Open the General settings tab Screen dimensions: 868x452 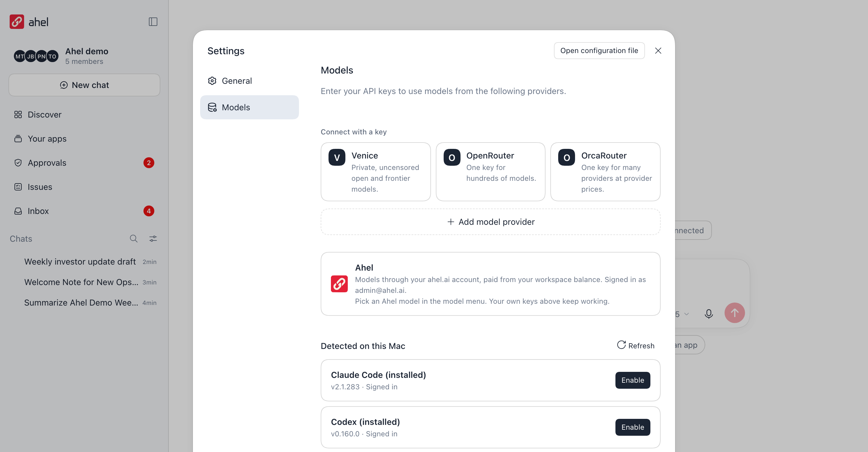(x=249, y=81)
